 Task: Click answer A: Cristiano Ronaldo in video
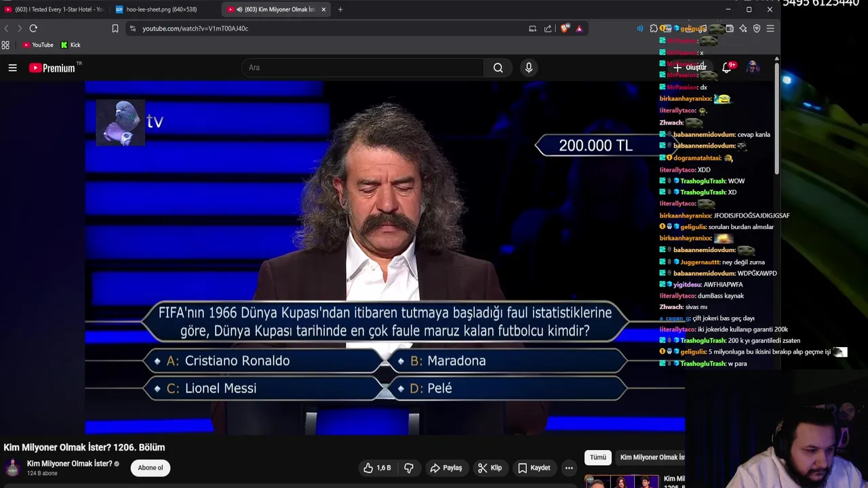264,361
